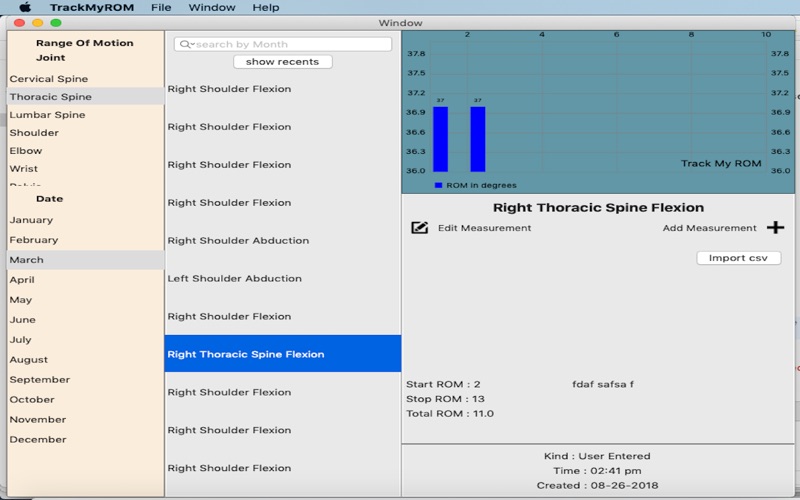Select April in Date list
This screenshot has height=500, width=800.
85,280
